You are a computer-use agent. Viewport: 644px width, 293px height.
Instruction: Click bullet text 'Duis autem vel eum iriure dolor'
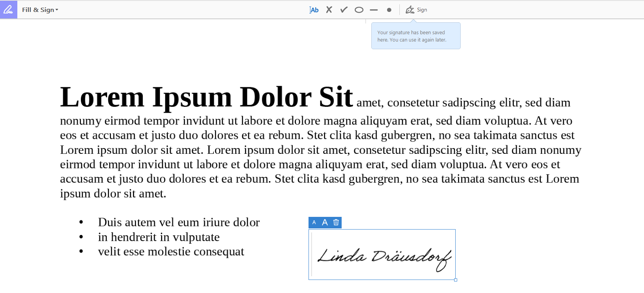pos(179,222)
